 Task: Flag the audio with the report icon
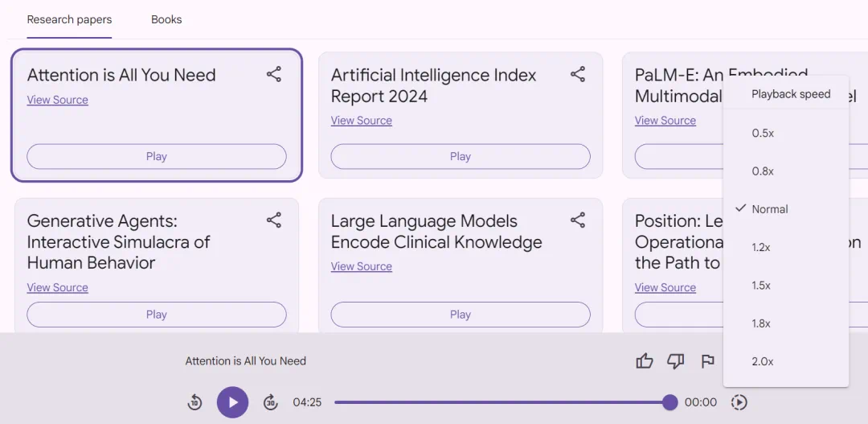click(x=707, y=361)
